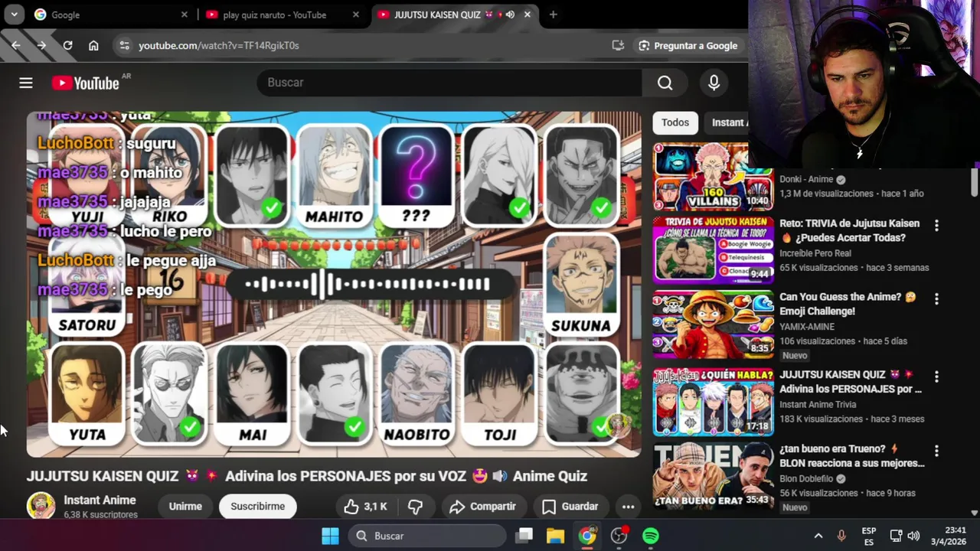Open Instant Anime channel avatar

(x=41, y=506)
